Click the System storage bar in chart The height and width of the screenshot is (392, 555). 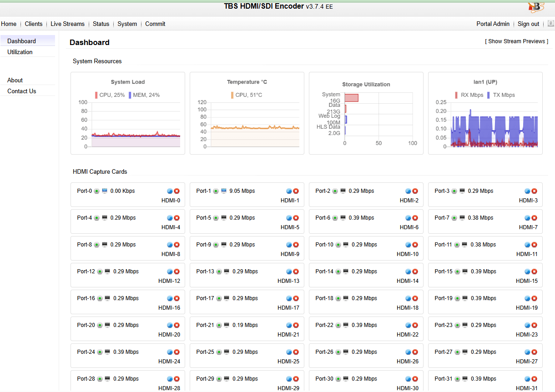pos(351,98)
